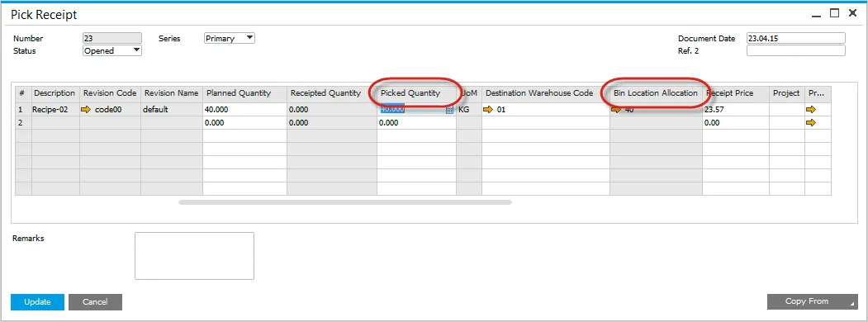Click the Remarks text box
This screenshot has width=868, height=322.
[194, 256]
